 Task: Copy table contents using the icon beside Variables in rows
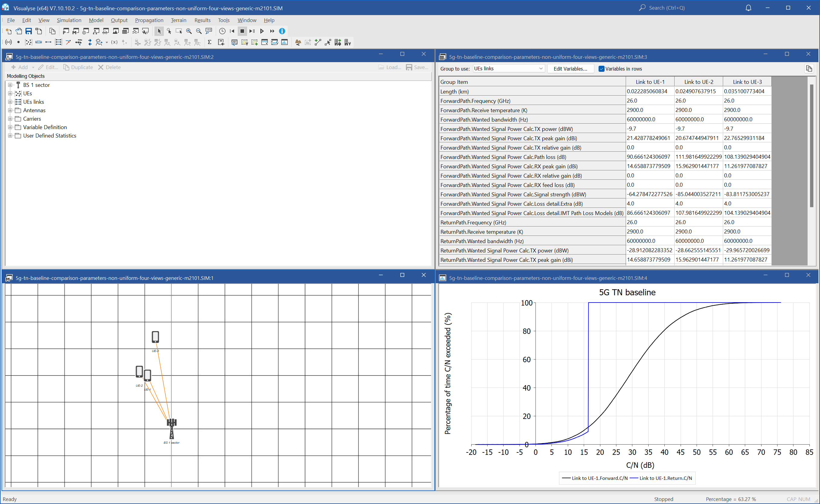(809, 69)
